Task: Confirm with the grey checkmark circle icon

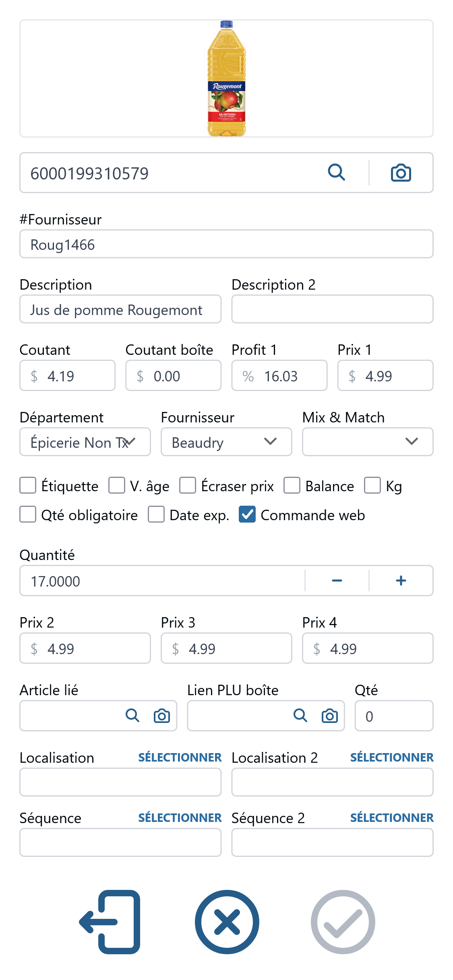Action: [343, 922]
